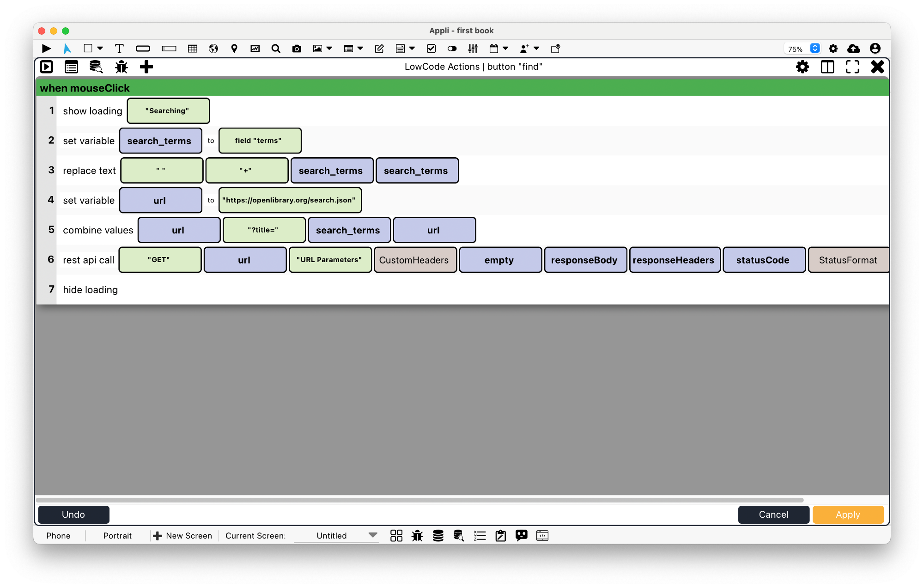Image resolution: width=924 pixels, height=588 pixels.
Task: Click the Cancel button
Action: pyautogui.click(x=774, y=513)
